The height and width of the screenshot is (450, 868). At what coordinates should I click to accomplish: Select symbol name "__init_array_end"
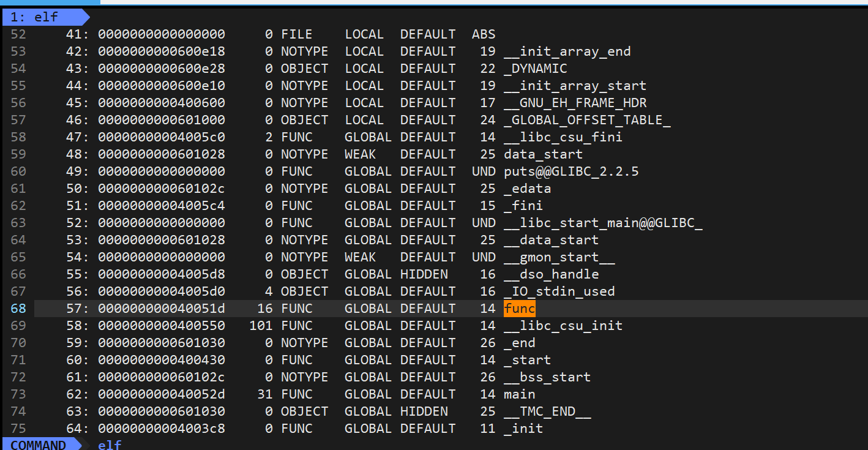pos(567,51)
